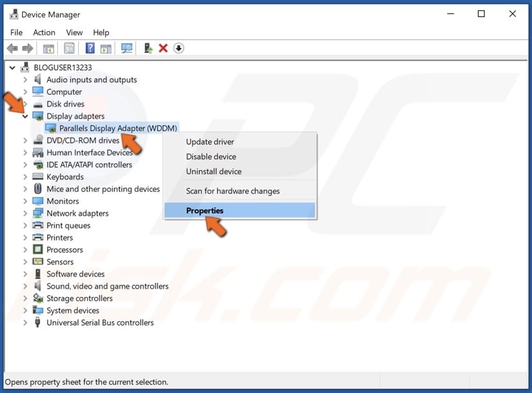Select the Disk drives tree item
This screenshot has width=532, height=393.
tap(65, 104)
